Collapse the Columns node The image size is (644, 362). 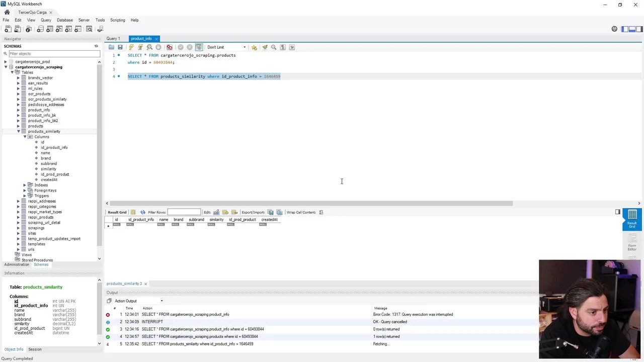(25, 137)
